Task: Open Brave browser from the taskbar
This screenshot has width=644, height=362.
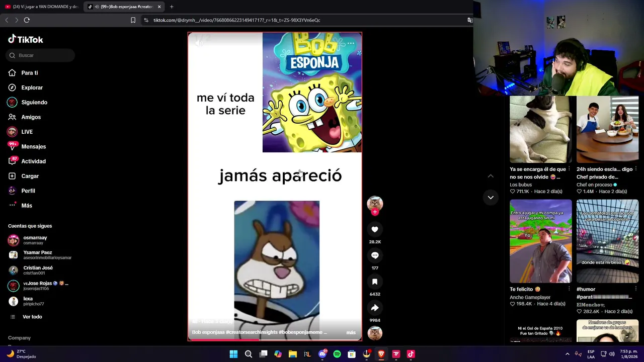Action: pos(381,354)
